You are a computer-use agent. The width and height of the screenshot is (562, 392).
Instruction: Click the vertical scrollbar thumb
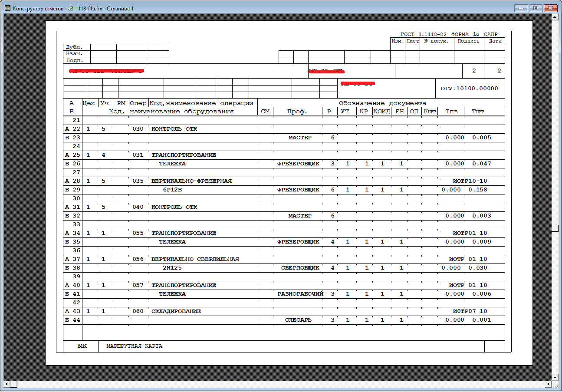pos(555,228)
